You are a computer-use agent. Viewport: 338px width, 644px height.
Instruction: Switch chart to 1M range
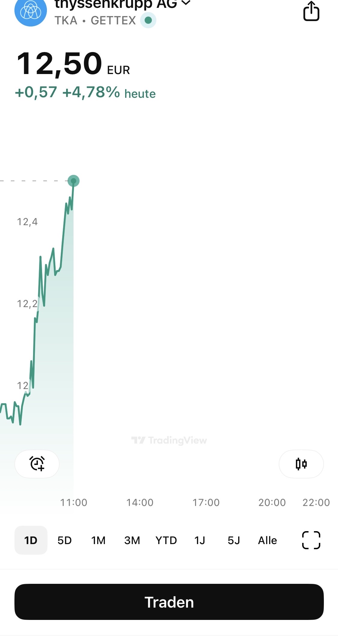98,540
